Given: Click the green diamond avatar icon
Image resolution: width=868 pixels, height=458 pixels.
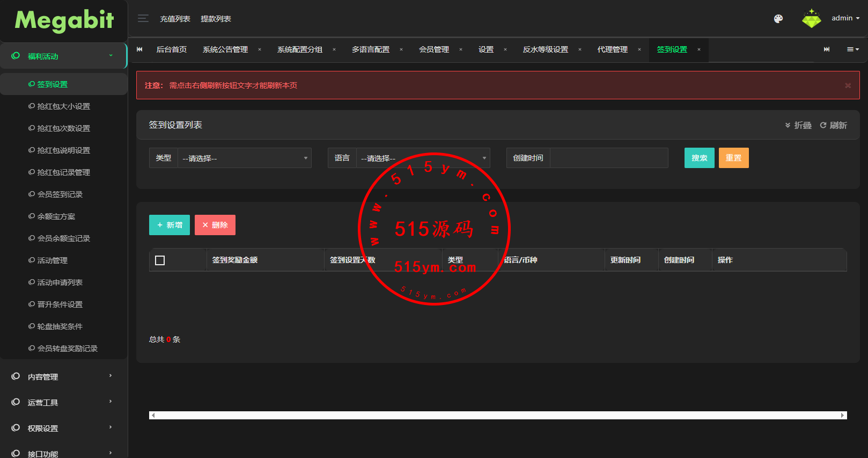Looking at the screenshot, I should [x=811, y=19].
